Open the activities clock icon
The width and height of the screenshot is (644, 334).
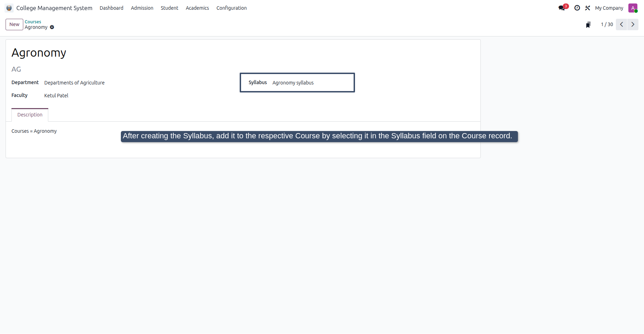(x=577, y=8)
